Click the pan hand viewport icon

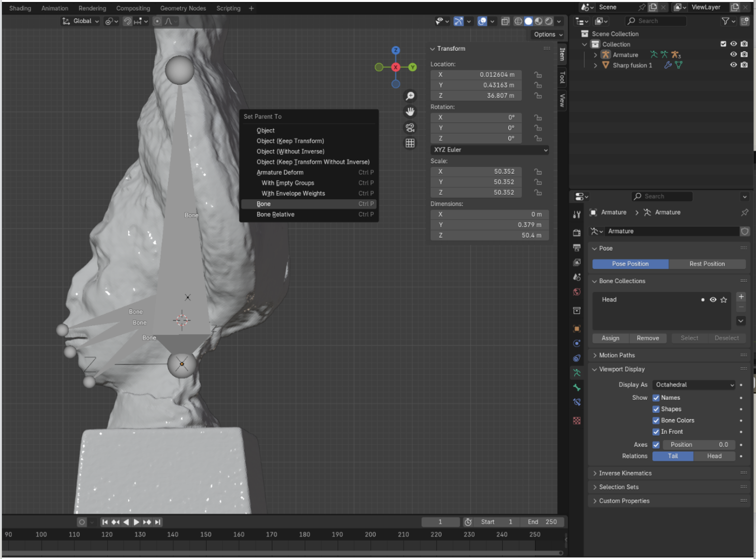[410, 112]
